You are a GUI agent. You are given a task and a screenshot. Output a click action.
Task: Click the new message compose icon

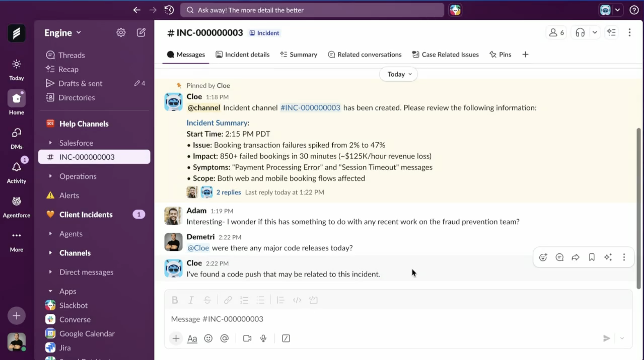pos(141,32)
